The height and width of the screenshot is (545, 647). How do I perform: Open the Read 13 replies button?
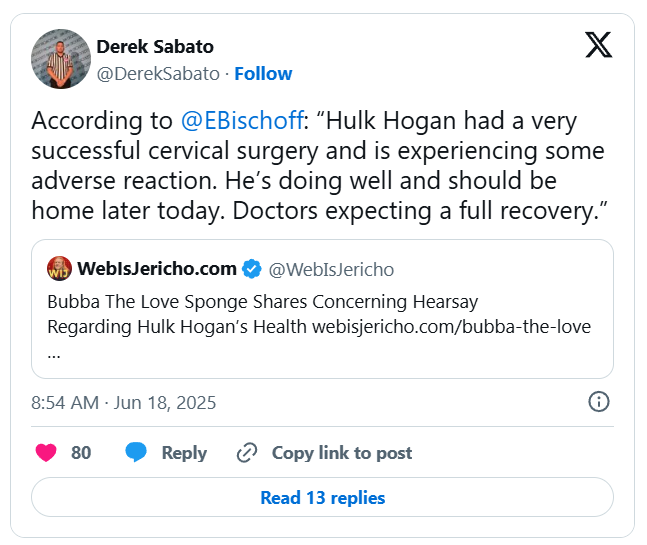322,497
